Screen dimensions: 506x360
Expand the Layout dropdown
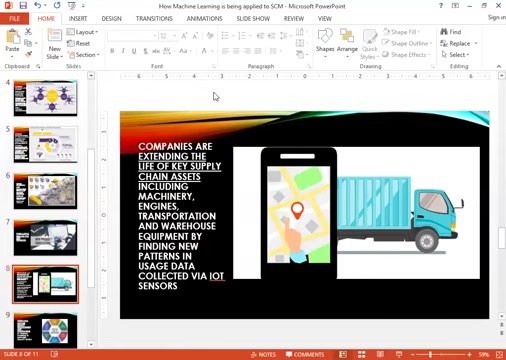coord(82,32)
